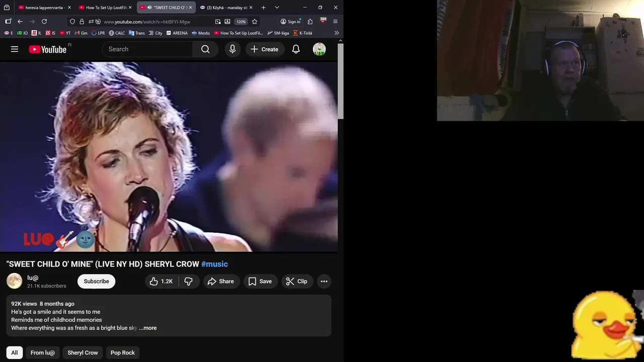Open a new tab with plus icon
The width and height of the screenshot is (644, 362).
[263, 8]
